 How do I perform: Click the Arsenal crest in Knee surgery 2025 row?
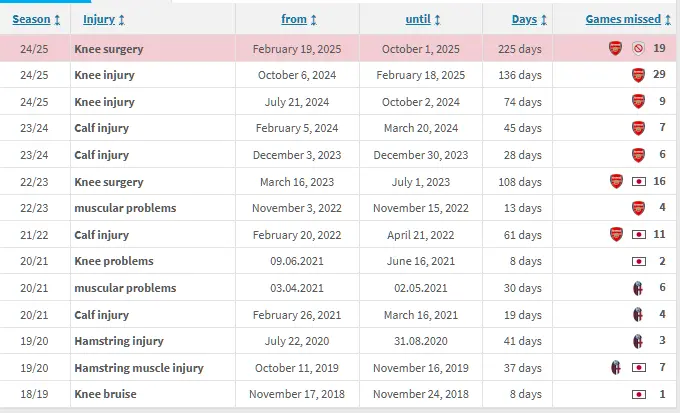point(616,48)
